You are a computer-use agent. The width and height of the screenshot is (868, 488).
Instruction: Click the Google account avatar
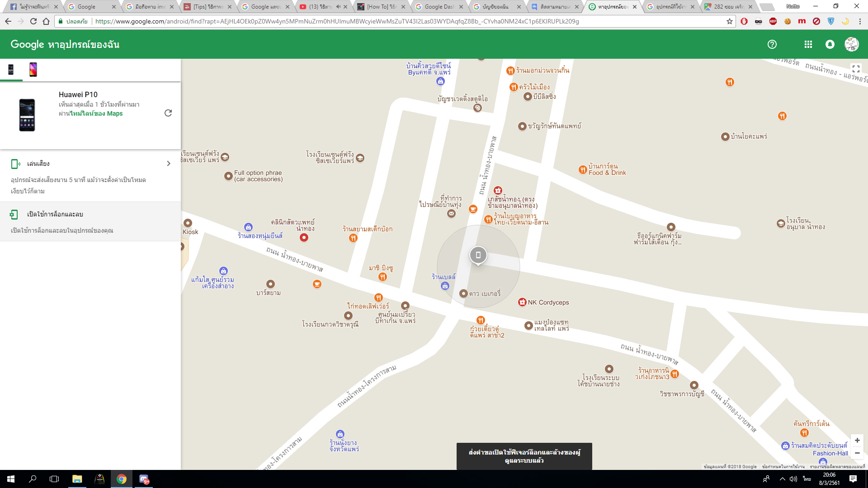tap(852, 44)
